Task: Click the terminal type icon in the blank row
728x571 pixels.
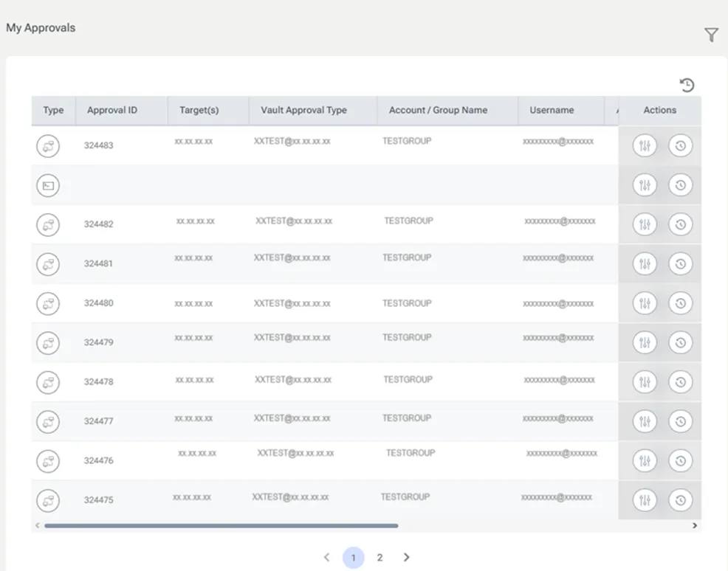Action: (x=48, y=186)
